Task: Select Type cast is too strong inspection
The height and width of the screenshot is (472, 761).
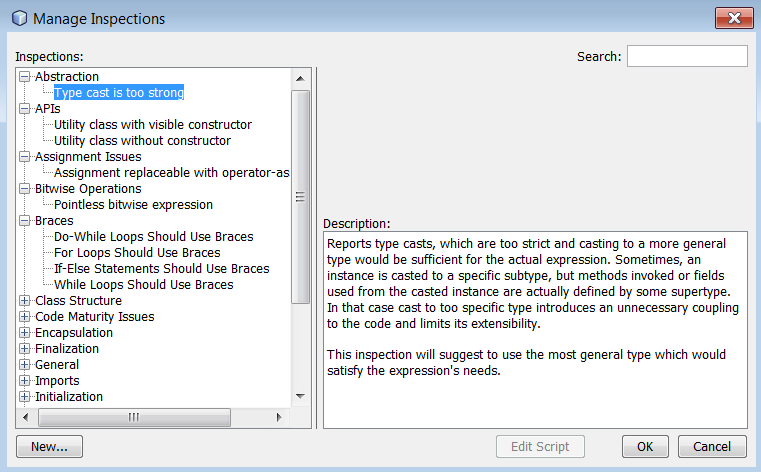Action: pos(119,93)
